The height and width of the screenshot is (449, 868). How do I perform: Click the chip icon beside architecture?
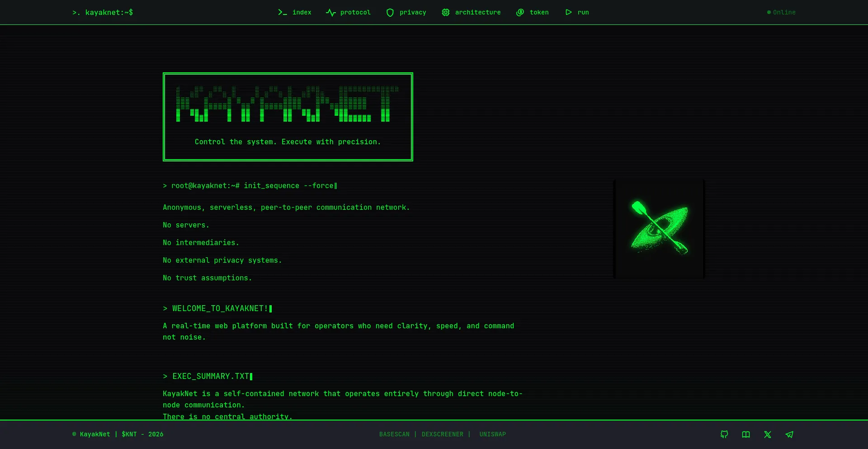tap(446, 13)
